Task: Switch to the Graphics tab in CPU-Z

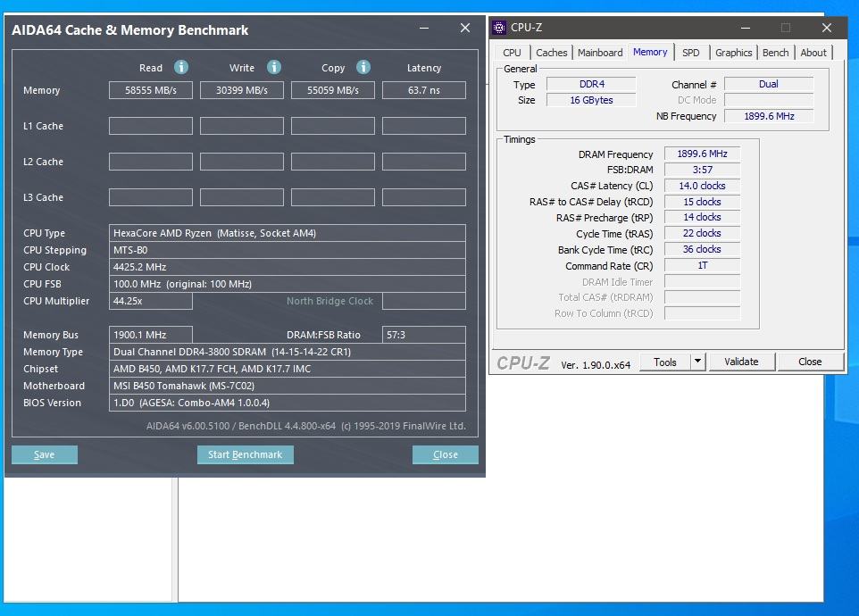Action: click(734, 53)
